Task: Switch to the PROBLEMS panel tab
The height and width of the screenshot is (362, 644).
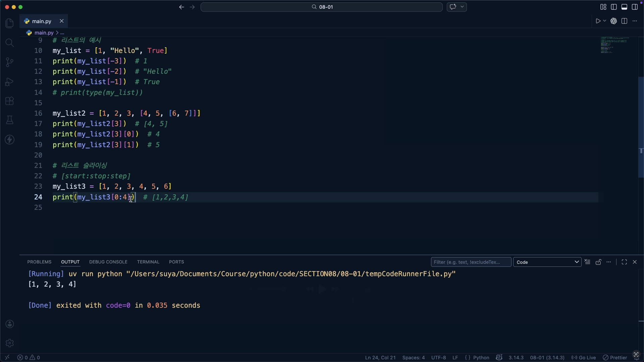Action: [x=39, y=262]
